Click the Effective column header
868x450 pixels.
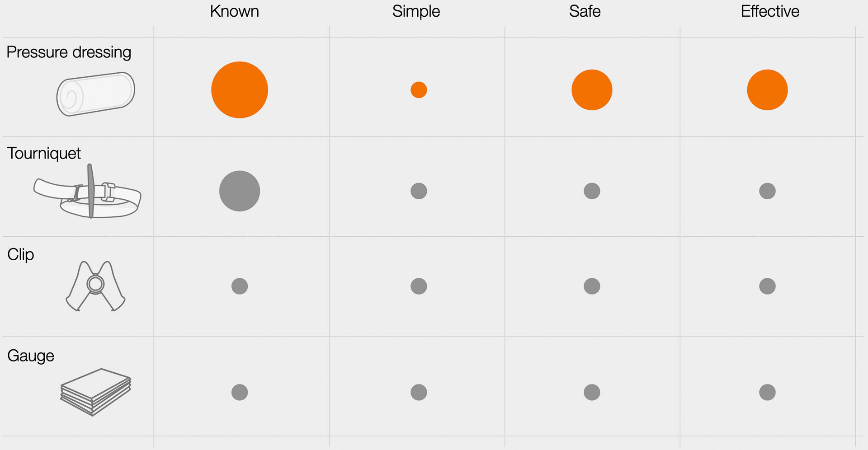770,11
